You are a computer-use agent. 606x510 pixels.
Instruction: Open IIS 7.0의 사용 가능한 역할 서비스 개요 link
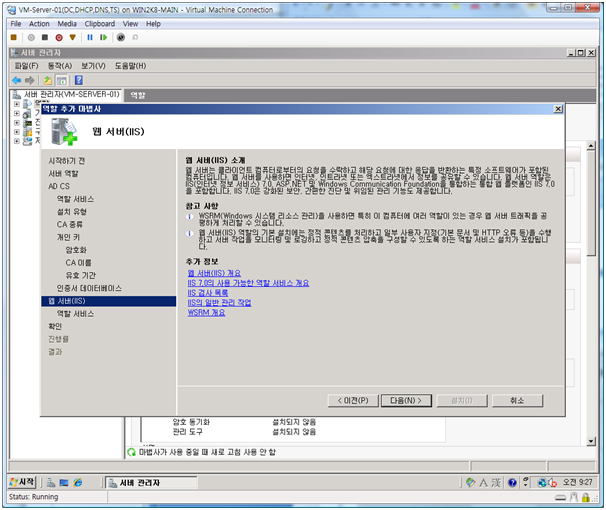pos(248,283)
